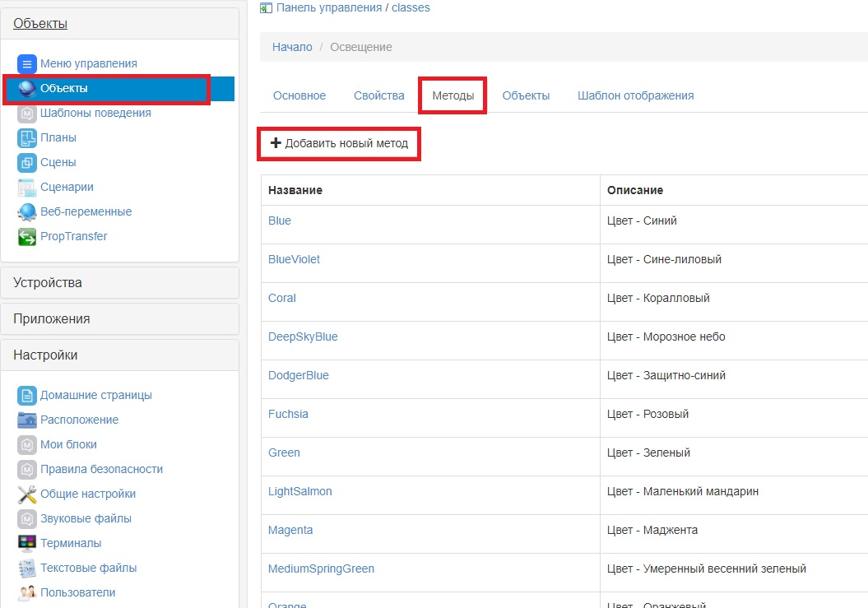The image size is (868, 608).
Task: Select Объекты item in sidebar
Action: [64, 88]
